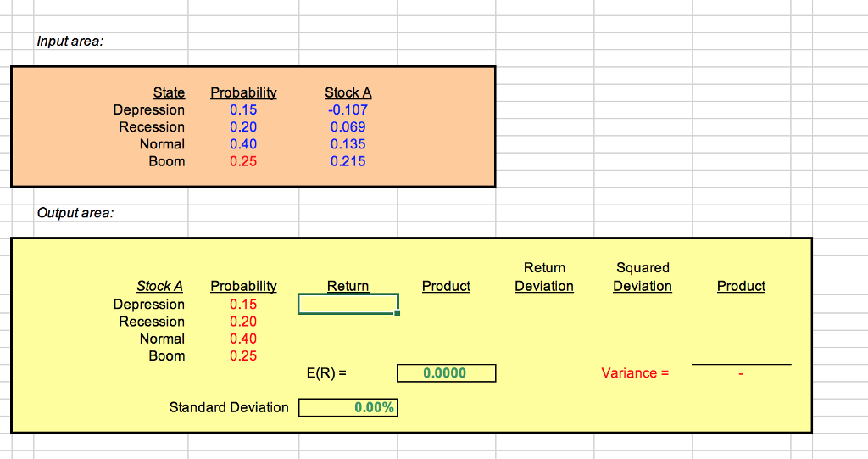Select Recession label in output area
This screenshot has width=868, height=459.
[x=152, y=322]
